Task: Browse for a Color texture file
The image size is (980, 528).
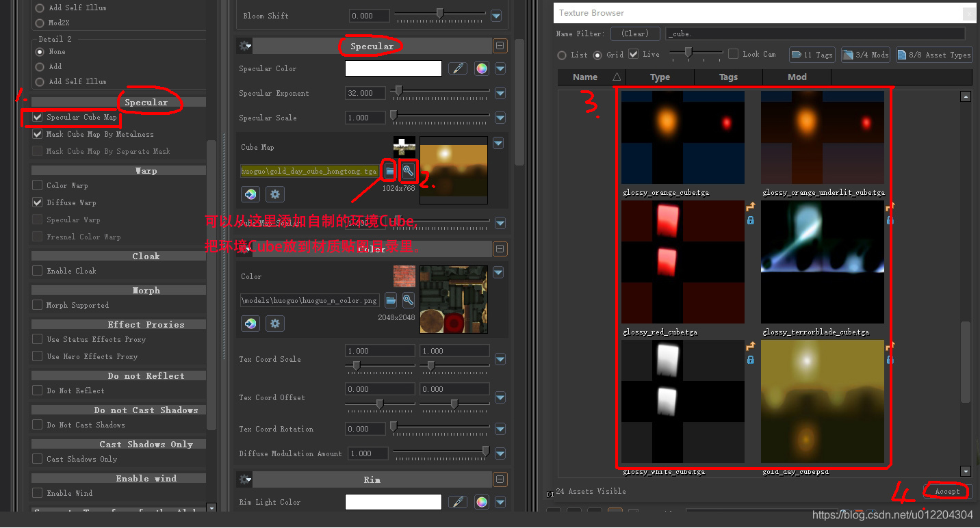Action: tap(390, 300)
